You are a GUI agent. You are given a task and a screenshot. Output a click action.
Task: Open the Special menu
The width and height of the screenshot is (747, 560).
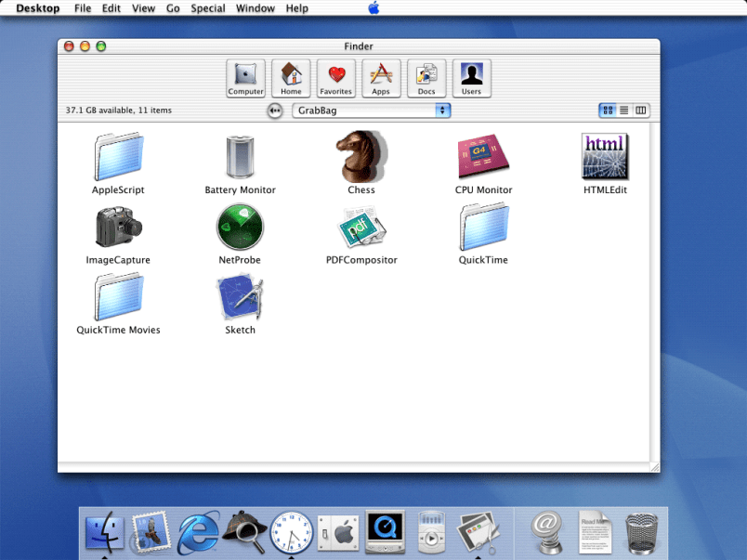pyautogui.click(x=208, y=8)
